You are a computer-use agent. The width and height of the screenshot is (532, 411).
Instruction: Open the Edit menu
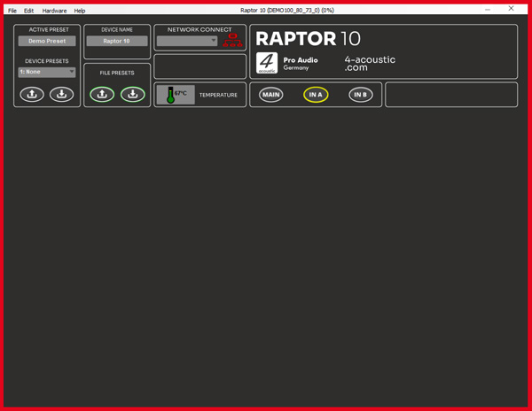(x=28, y=11)
